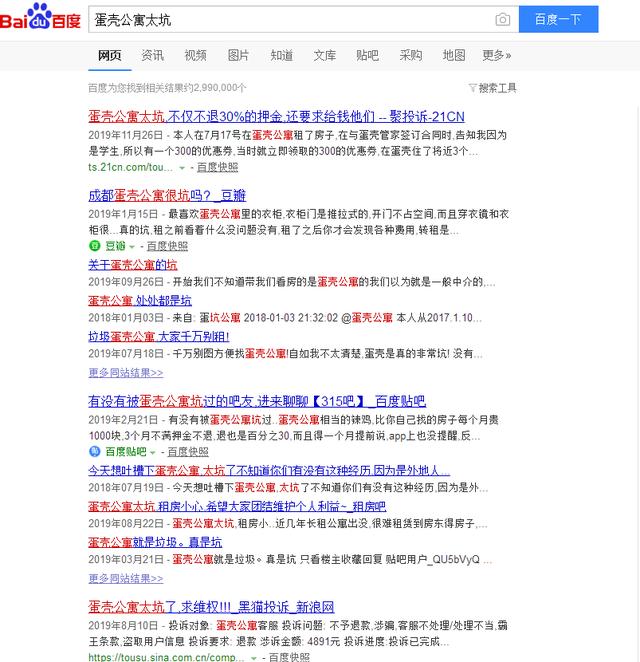Open 黑猫投诉 新浪网 result title
640x662 pixels.
point(211,607)
